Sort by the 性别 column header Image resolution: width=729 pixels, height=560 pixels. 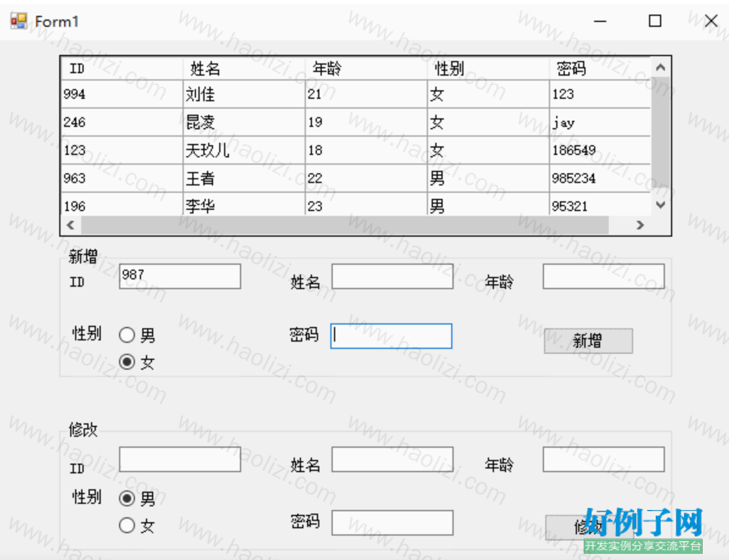pyautogui.click(x=488, y=69)
